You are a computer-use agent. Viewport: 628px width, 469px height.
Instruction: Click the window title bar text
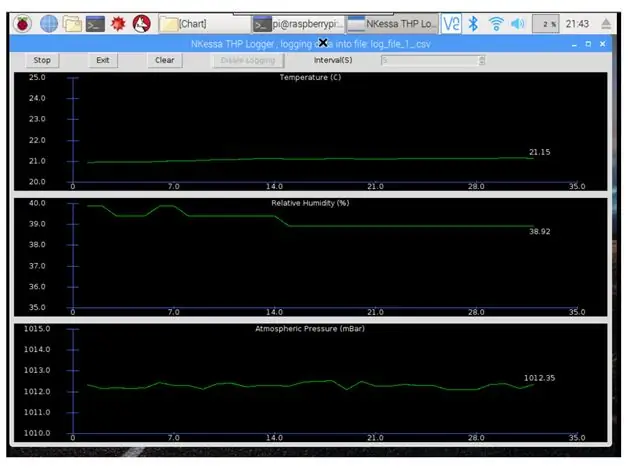click(310, 44)
